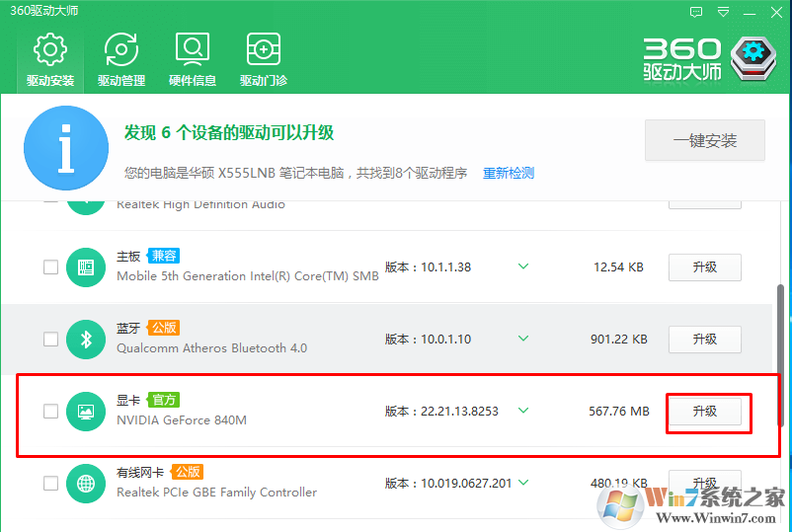Click the motherboard device icon
The height and width of the screenshot is (532, 792).
tap(86, 267)
